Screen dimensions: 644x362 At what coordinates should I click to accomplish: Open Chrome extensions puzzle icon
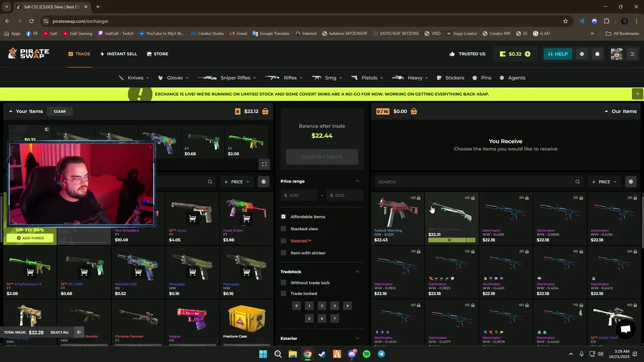coord(606,21)
